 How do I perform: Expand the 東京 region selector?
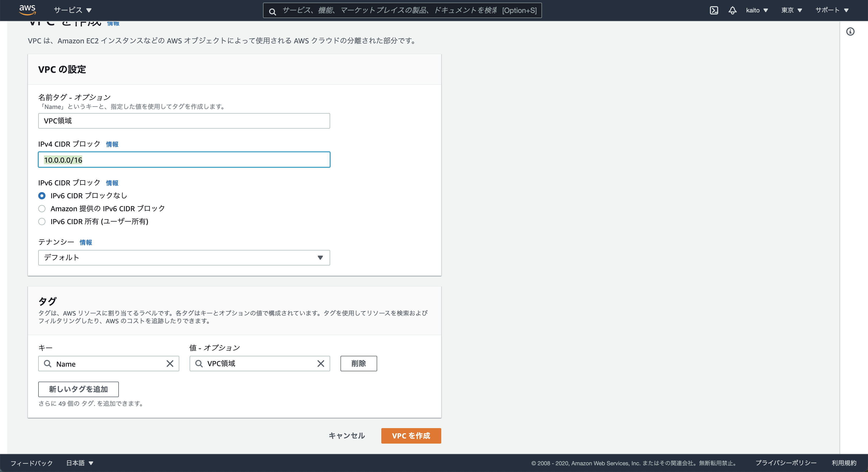click(x=791, y=10)
